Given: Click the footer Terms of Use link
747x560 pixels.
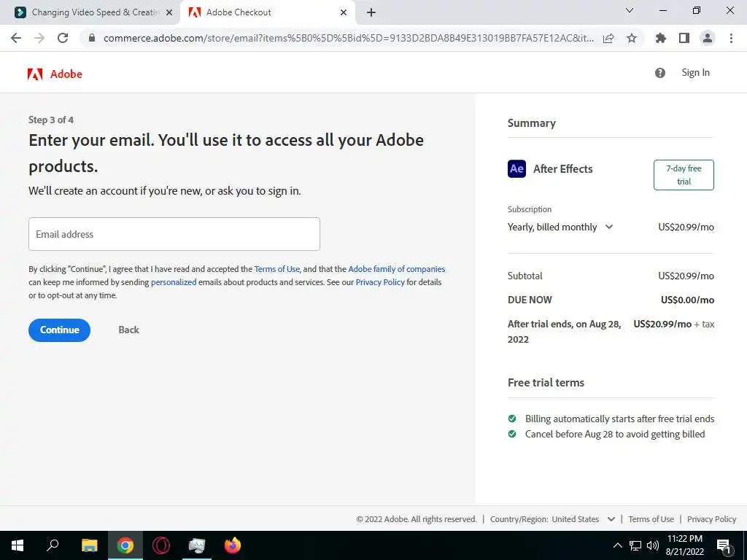Looking at the screenshot, I should point(651,519).
